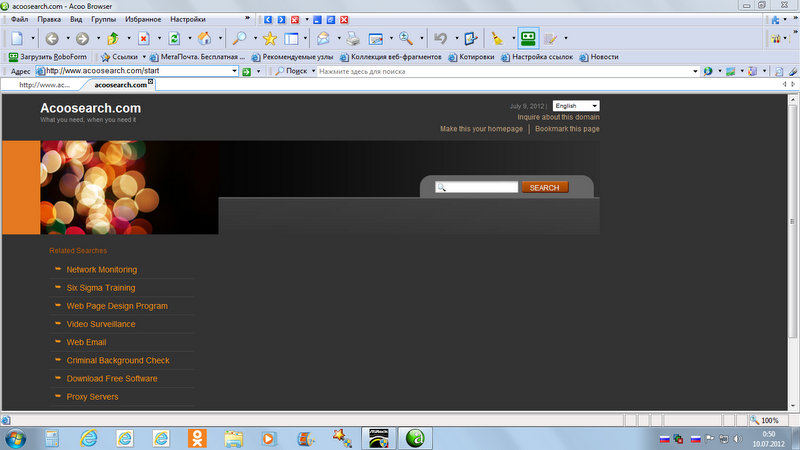Click the magnifier Search toolbar icon

pyautogui.click(x=239, y=38)
